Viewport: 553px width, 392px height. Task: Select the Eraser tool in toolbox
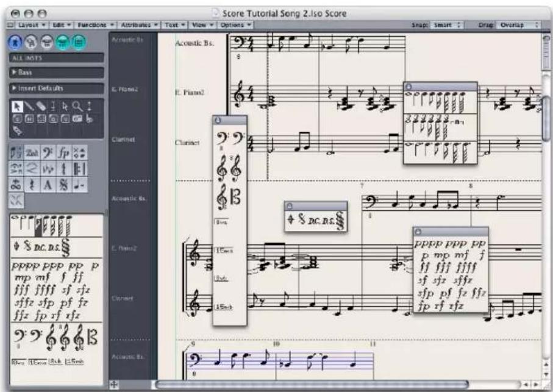[x=41, y=107]
